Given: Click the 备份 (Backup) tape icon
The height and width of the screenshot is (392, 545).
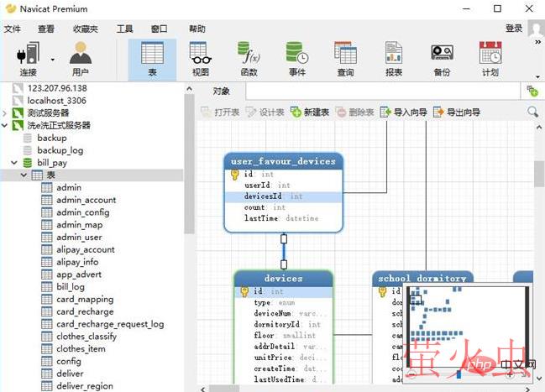Looking at the screenshot, I should tap(442, 58).
